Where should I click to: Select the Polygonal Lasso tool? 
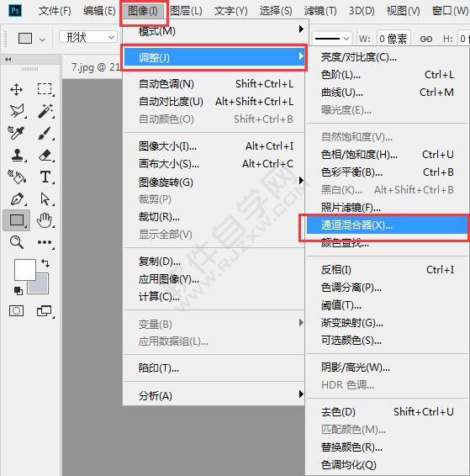pos(17,111)
